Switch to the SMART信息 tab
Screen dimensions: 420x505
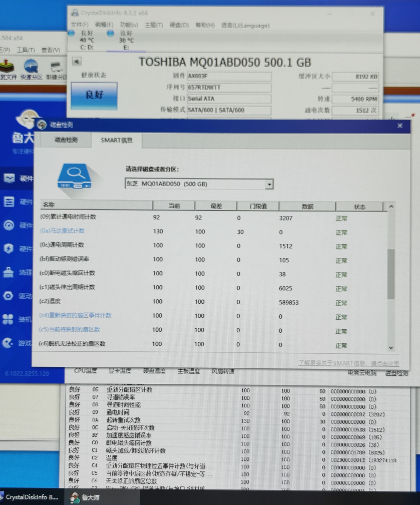(x=117, y=140)
